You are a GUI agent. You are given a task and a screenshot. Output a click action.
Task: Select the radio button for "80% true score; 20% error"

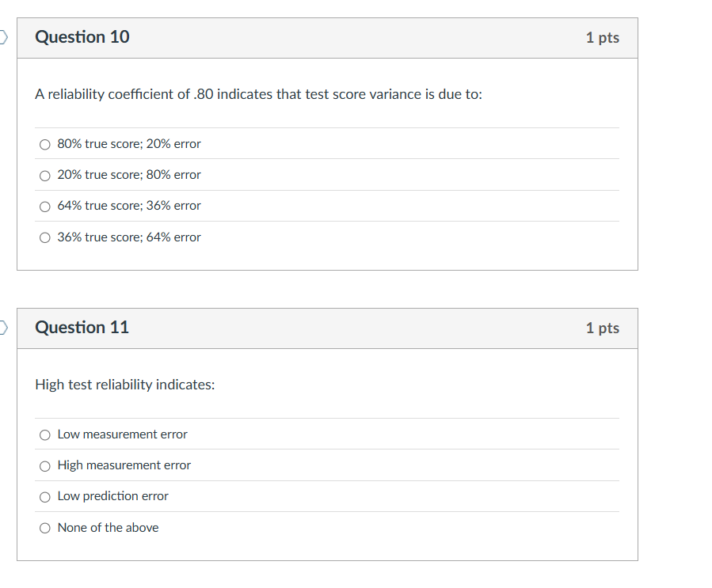(x=44, y=144)
